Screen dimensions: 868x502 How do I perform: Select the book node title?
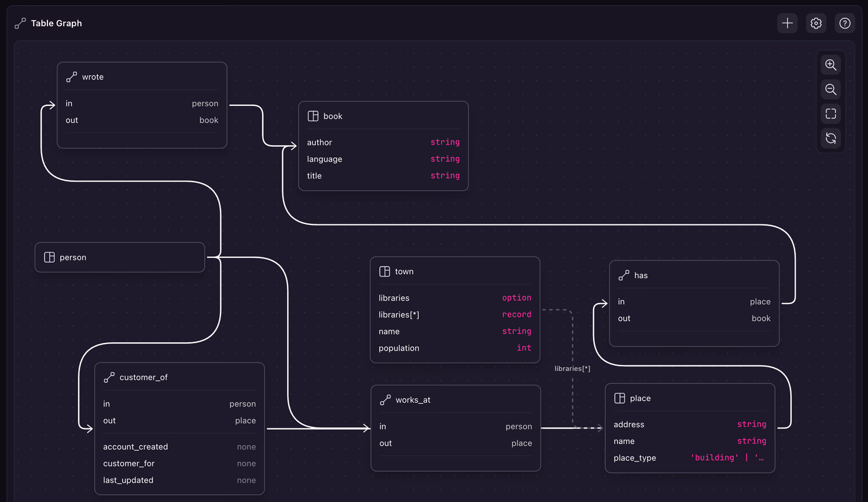(x=333, y=116)
